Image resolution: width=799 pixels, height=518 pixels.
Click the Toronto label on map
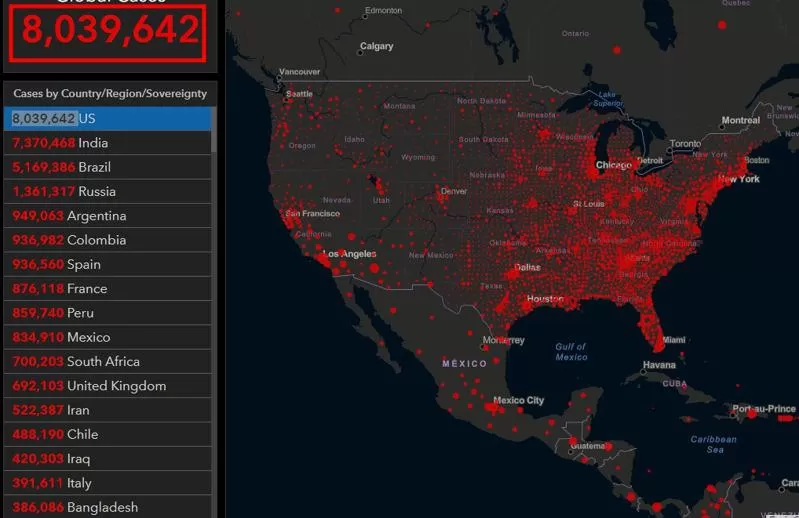[x=685, y=144]
